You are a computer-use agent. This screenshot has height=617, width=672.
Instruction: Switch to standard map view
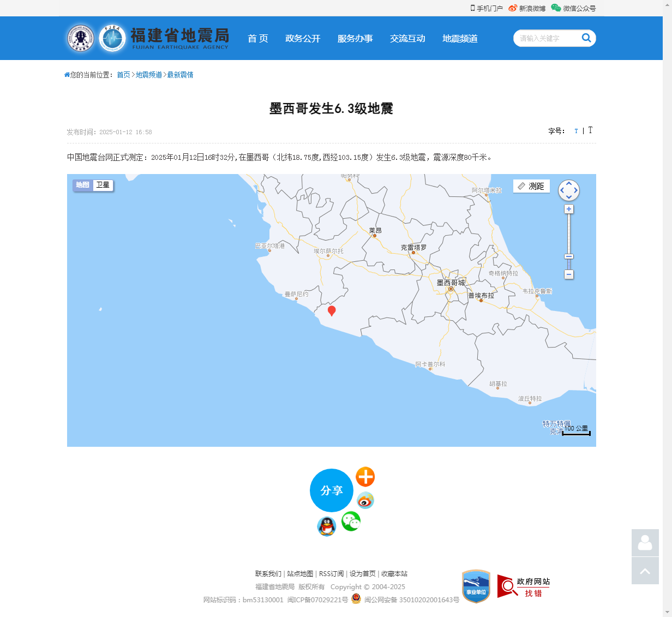tap(82, 185)
